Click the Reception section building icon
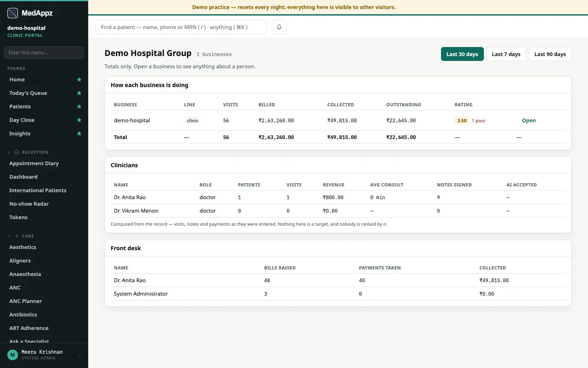The image size is (588, 368). point(17,153)
